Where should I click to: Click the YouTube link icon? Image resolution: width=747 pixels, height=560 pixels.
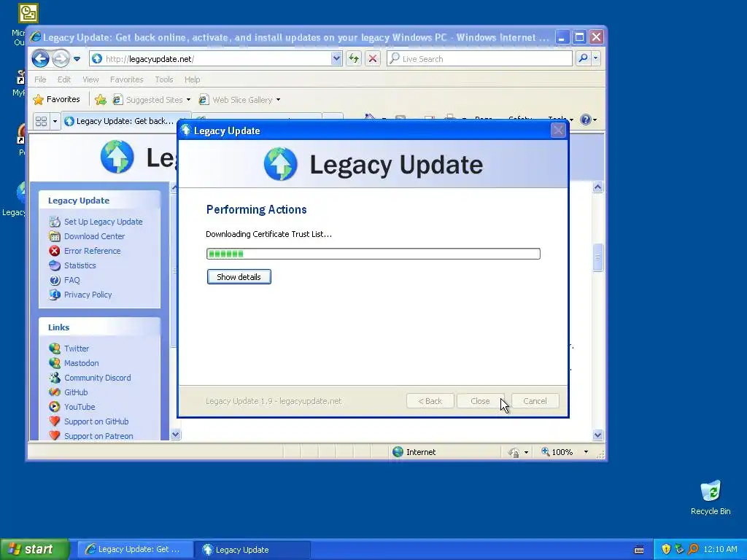click(x=55, y=407)
